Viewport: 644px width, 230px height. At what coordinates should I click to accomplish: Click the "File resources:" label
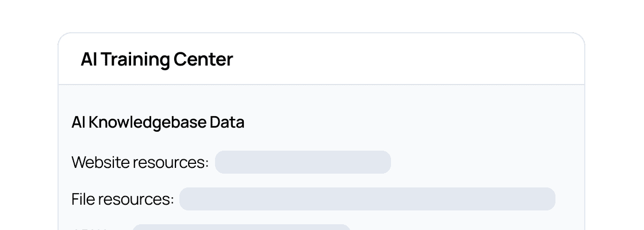click(x=122, y=200)
